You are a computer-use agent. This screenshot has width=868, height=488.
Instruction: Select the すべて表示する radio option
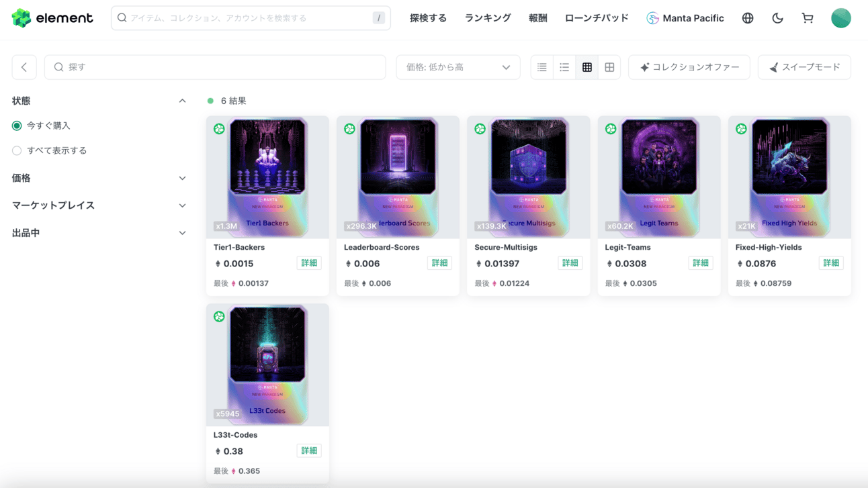pyautogui.click(x=17, y=150)
